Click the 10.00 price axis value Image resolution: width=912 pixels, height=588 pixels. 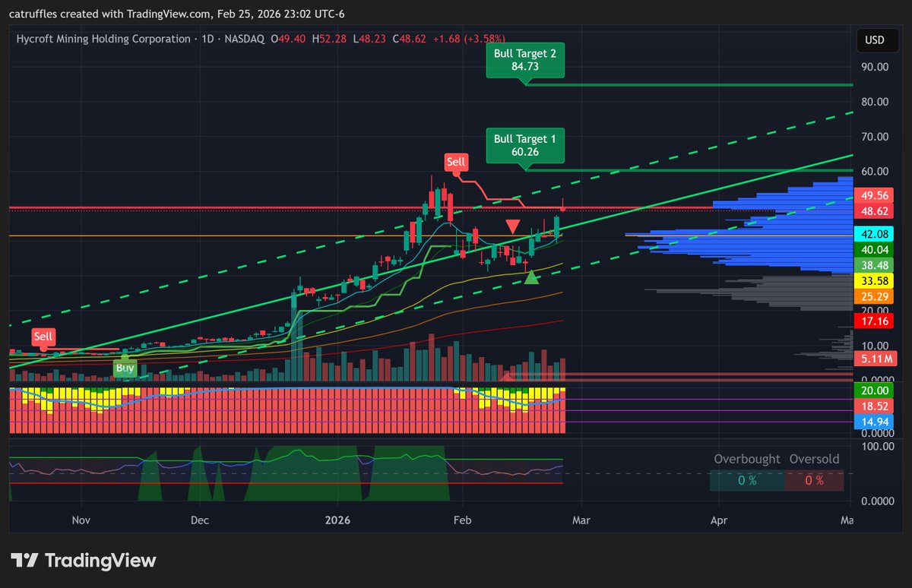tap(875, 346)
